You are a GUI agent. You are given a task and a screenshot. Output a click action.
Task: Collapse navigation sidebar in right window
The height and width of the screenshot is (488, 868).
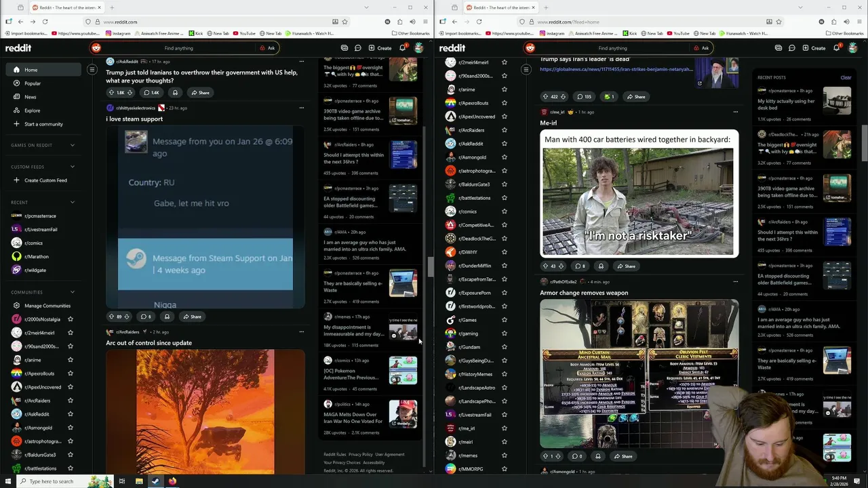pos(526,69)
